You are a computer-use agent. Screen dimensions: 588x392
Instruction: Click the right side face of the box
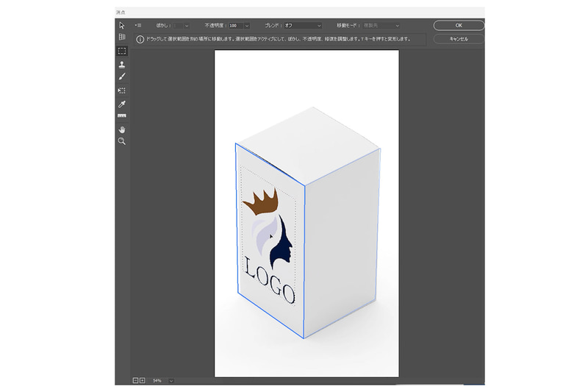tap(341, 244)
